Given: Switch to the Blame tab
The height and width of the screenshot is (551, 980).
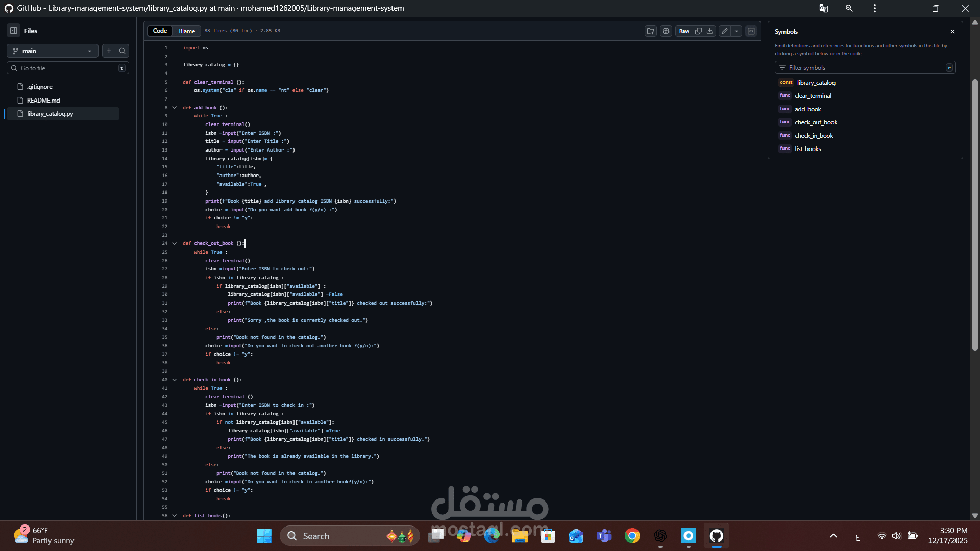Looking at the screenshot, I should (x=186, y=31).
